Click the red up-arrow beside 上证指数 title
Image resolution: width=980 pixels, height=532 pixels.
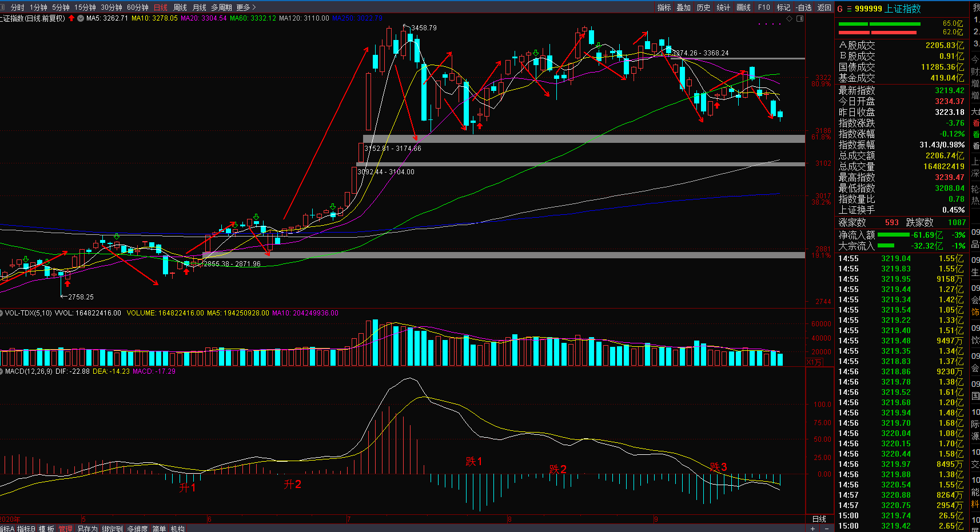(x=71, y=18)
